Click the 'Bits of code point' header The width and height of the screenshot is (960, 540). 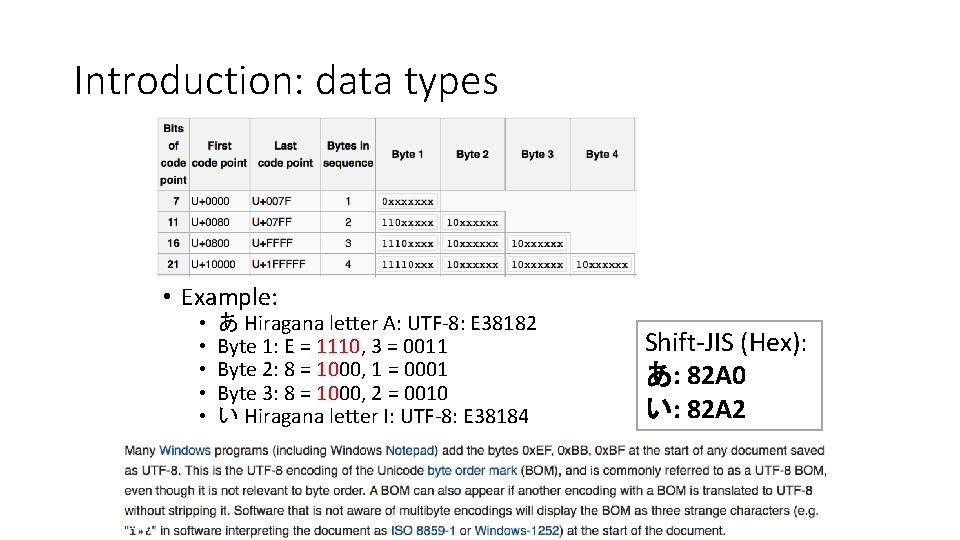point(173,154)
